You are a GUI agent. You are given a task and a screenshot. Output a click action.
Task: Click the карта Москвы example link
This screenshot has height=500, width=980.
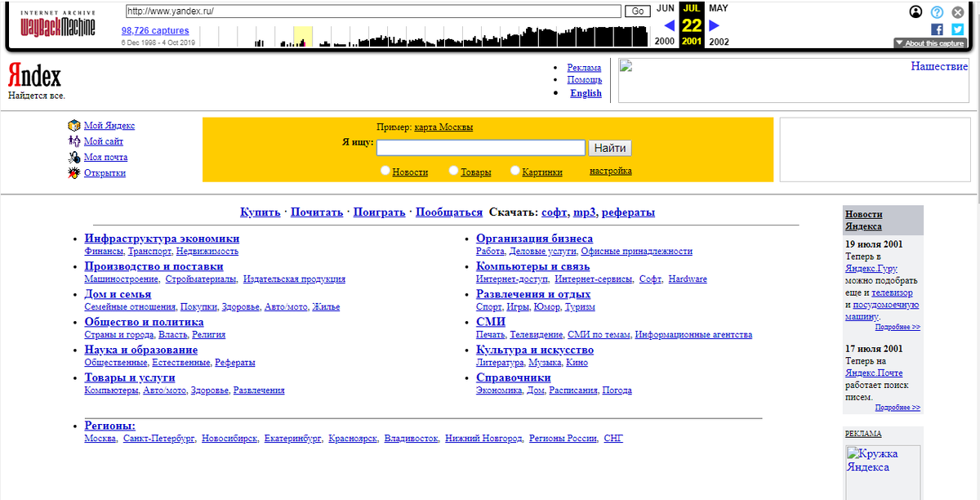(443, 127)
